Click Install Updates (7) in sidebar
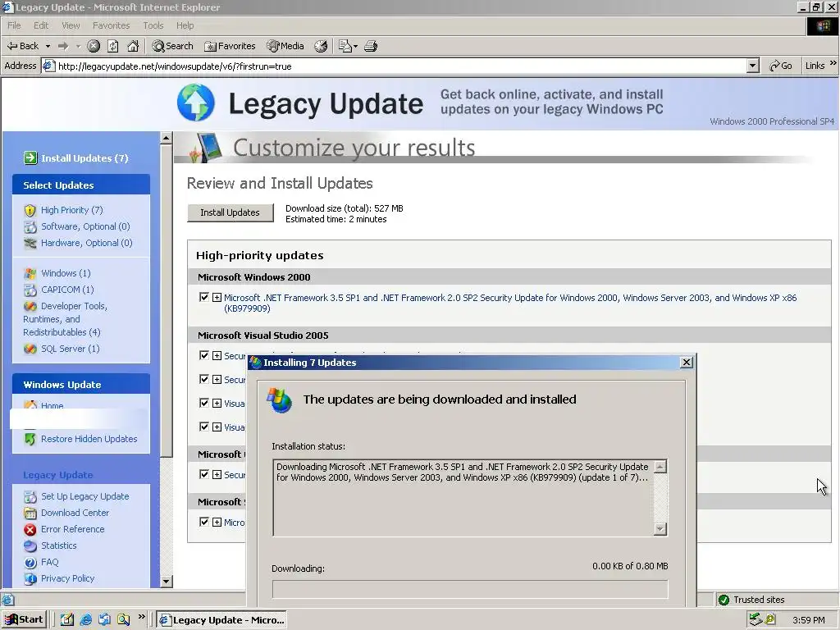This screenshot has width=840, height=630. [76, 158]
